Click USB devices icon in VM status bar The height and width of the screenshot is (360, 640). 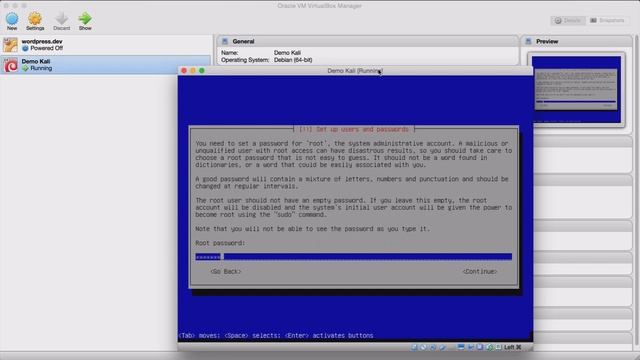point(442,347)
